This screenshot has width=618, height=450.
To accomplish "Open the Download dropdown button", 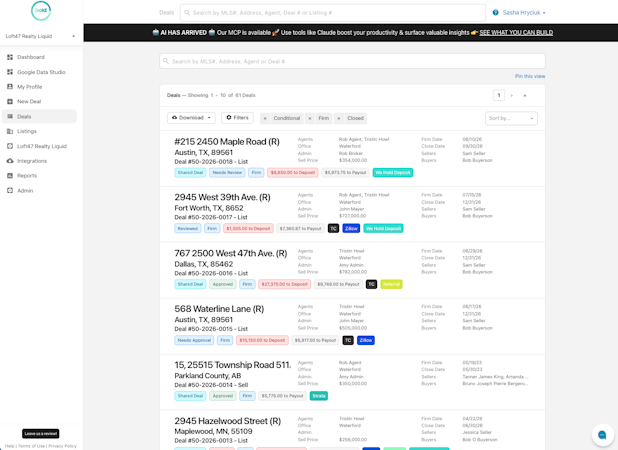I will (x=191, y=118).
